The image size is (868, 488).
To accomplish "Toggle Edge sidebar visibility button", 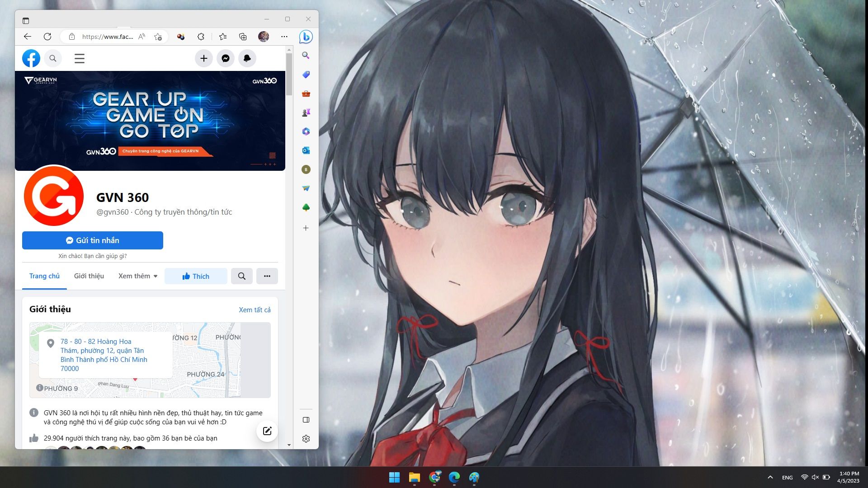I will pos(306,420).
